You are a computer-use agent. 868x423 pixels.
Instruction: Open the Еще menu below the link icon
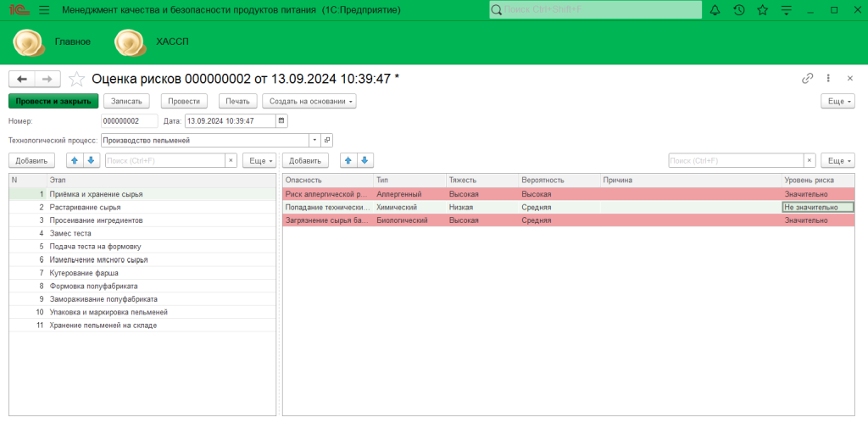(837, 101)
